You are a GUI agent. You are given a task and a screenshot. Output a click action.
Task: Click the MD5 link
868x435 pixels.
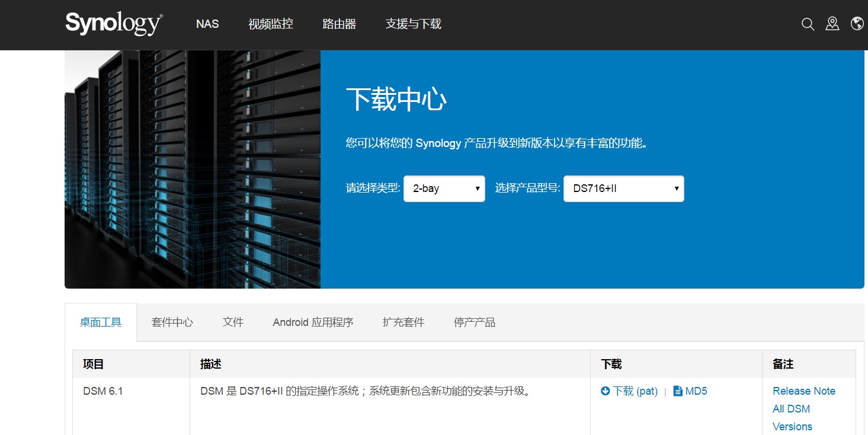(696, 391)
